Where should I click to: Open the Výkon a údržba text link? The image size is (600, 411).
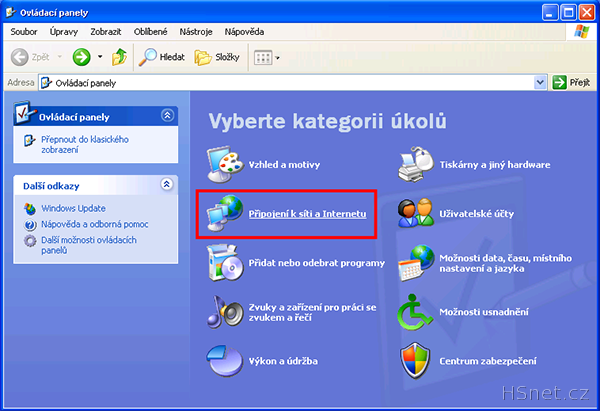283,361
